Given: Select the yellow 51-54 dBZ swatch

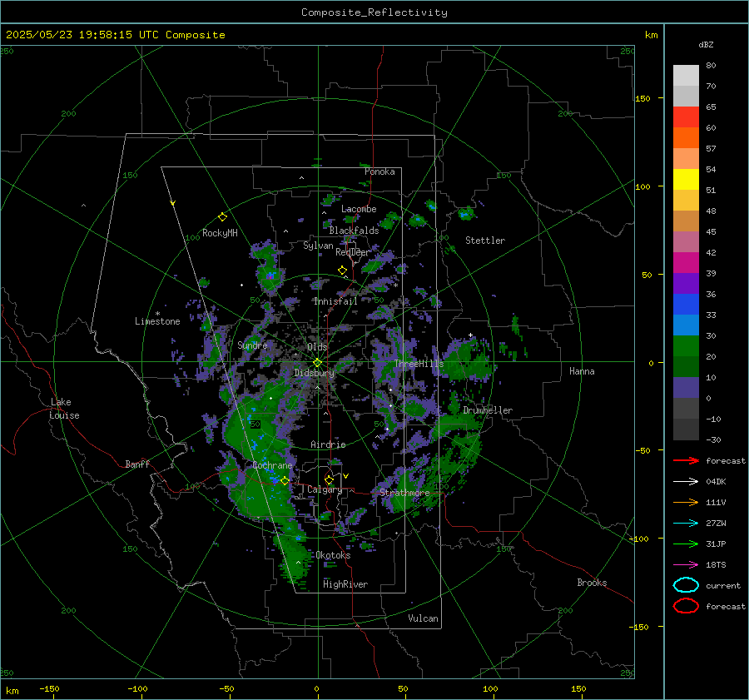Looking at the screenshot, I should [x=686, y=180].
